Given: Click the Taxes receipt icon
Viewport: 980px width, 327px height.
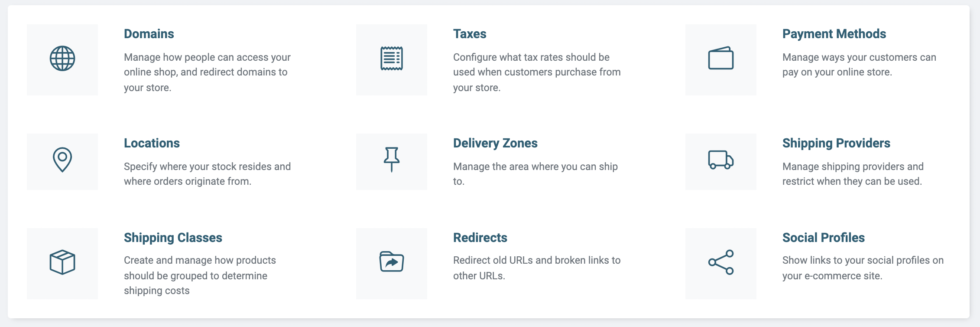Looking at the screenshot, I should (392, 59).
